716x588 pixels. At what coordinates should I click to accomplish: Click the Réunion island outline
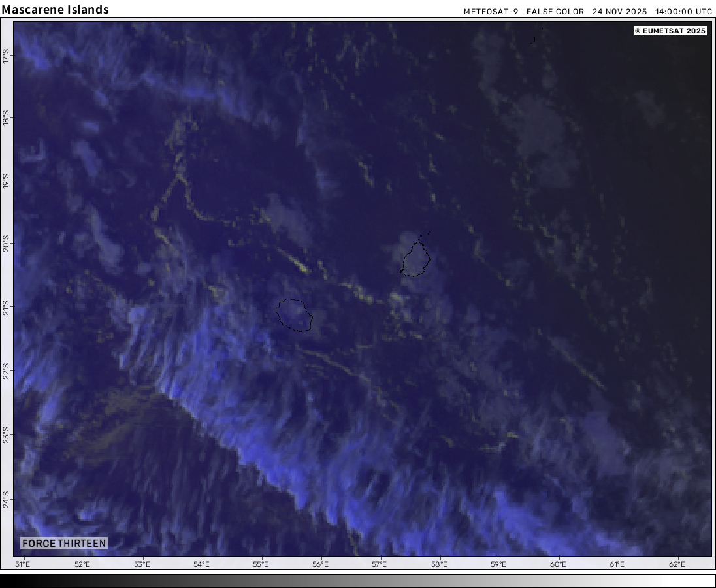295,315
